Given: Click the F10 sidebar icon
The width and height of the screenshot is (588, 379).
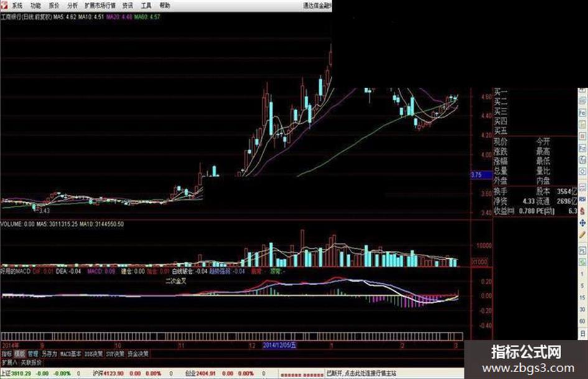Looking at the screenshot, I should pos(583,113).
